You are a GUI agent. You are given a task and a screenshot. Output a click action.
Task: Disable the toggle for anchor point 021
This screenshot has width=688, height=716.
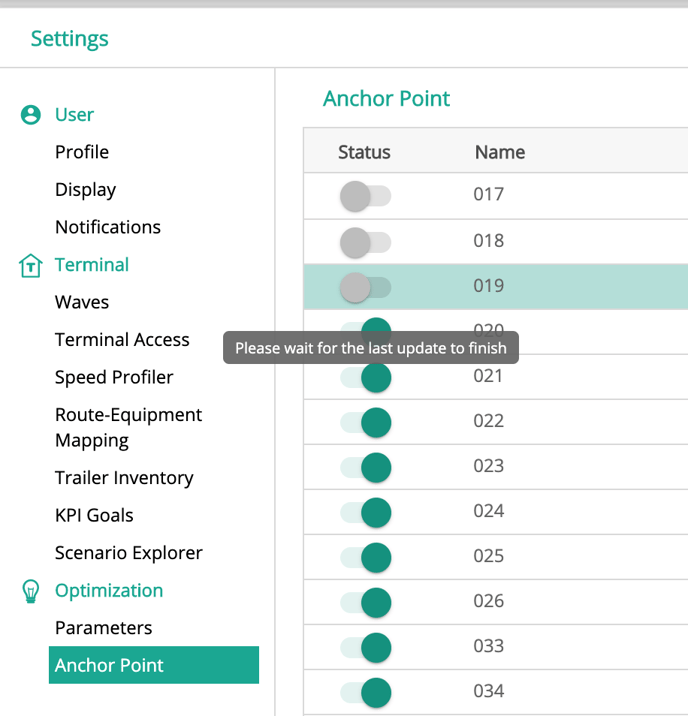pyautogui.click(x=366, y=377)
